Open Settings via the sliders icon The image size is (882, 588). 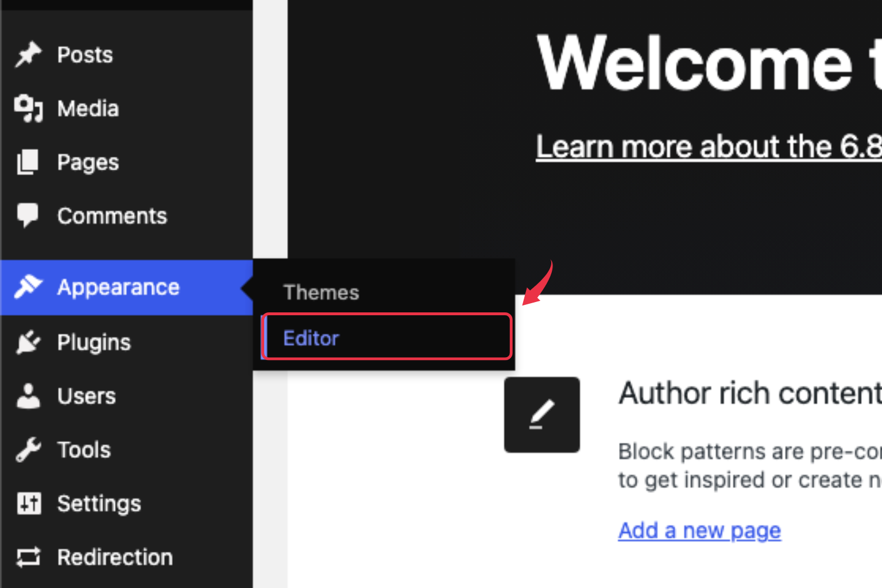[x=27, y=503]
